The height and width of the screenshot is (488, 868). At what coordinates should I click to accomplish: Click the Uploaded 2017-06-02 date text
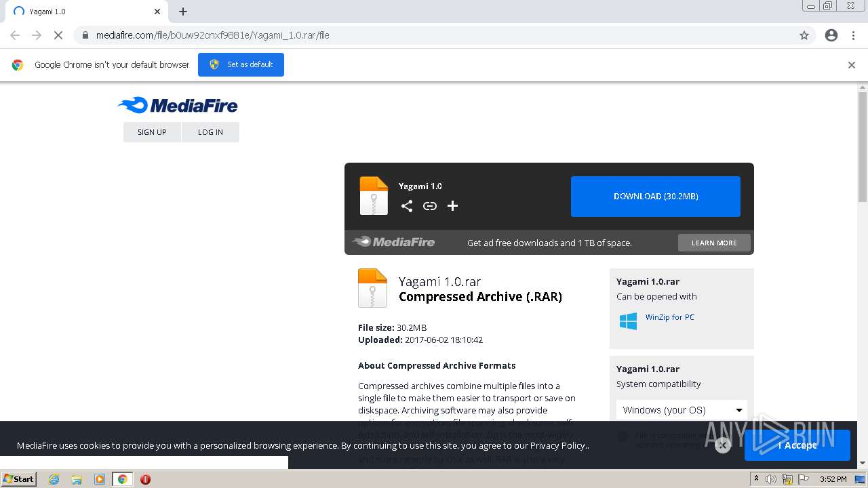point(420,340)
